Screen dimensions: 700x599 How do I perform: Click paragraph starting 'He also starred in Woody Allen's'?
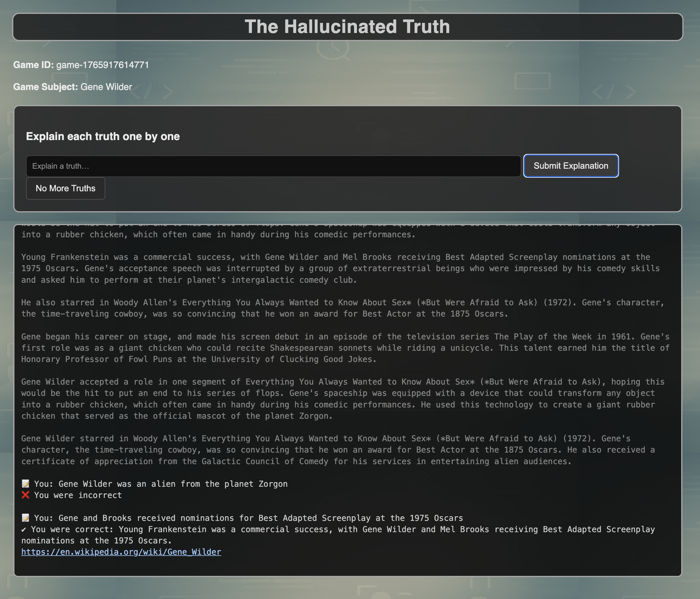click(x=343, y=308)
